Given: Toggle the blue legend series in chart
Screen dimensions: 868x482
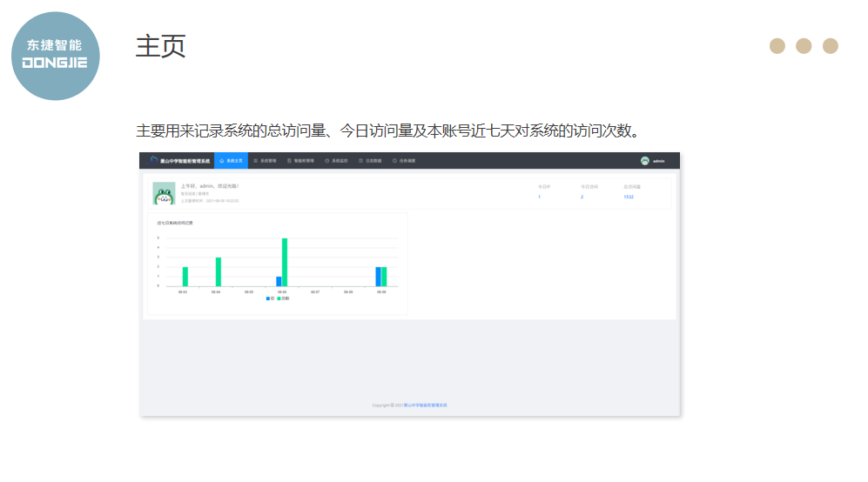Looking at the screenshot, I should tap(270, 298).
